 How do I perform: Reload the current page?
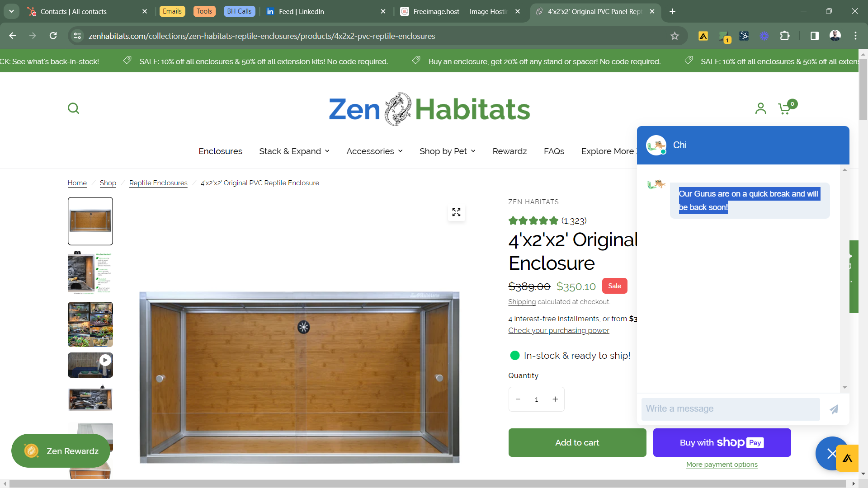[x=53, y=36]
